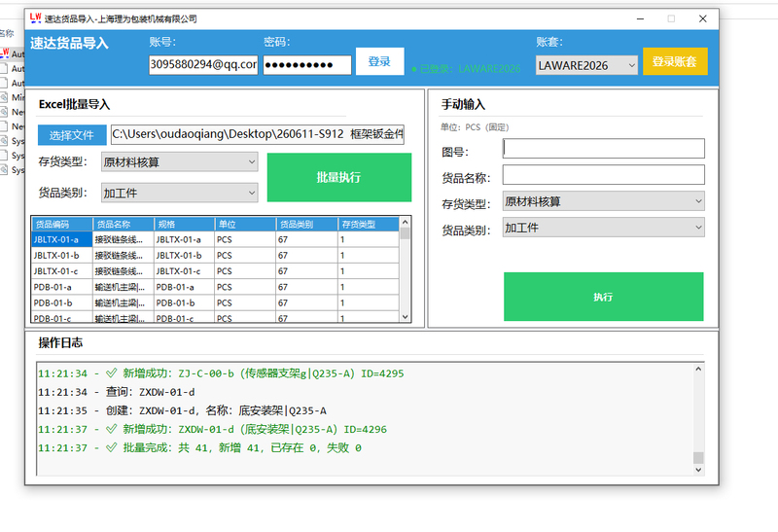Click the log scrollbar up arrow
The width and height of the screenshot is (778, 532).
click(x=698, y=369)
